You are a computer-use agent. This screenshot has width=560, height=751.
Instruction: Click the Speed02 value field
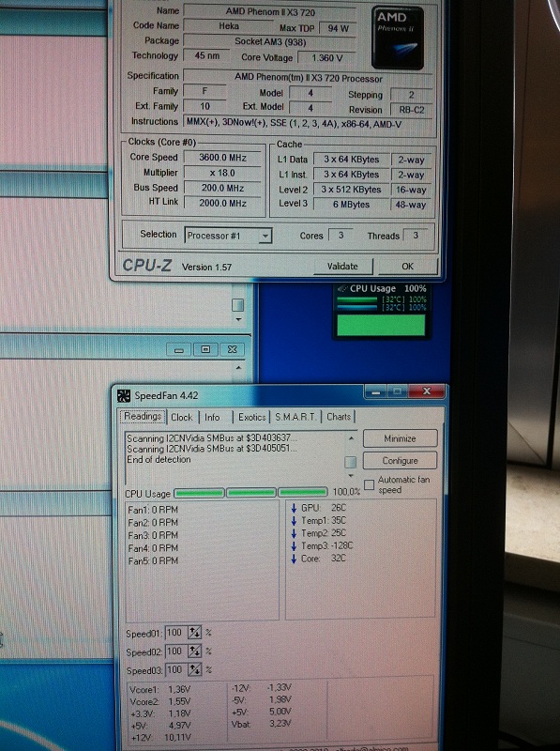coord(175,651)
